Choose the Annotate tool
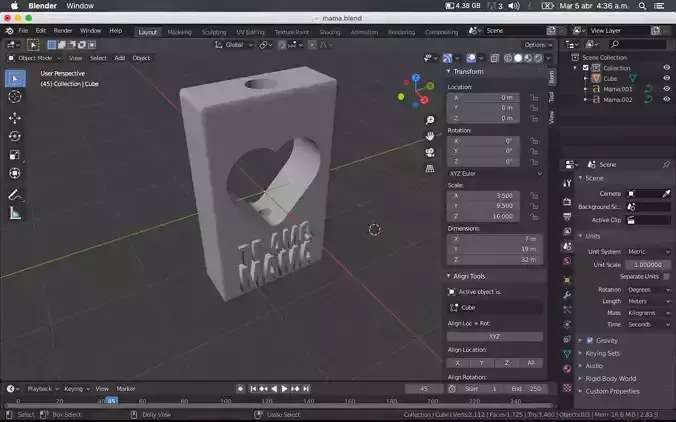Viewport: 676px width, 422px height. (15, 194)
